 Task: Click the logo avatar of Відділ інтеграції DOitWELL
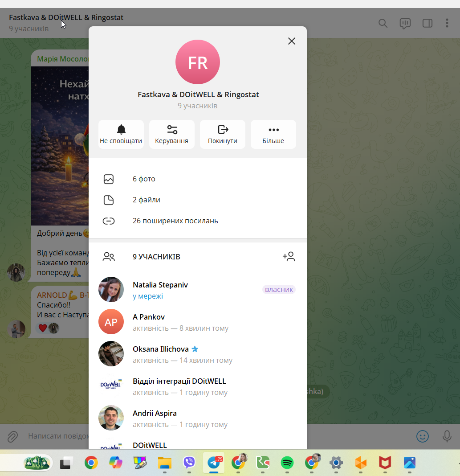pos(111,386)
